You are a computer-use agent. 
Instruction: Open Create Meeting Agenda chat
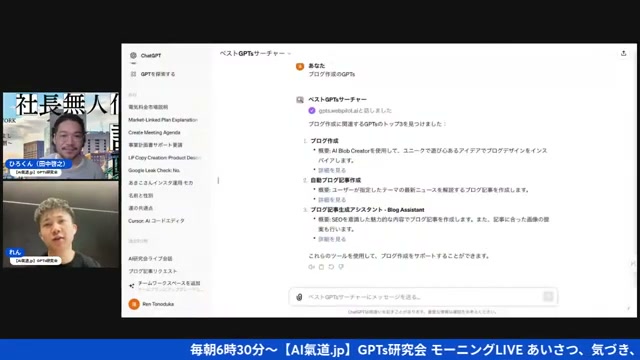tap(154, 133)
